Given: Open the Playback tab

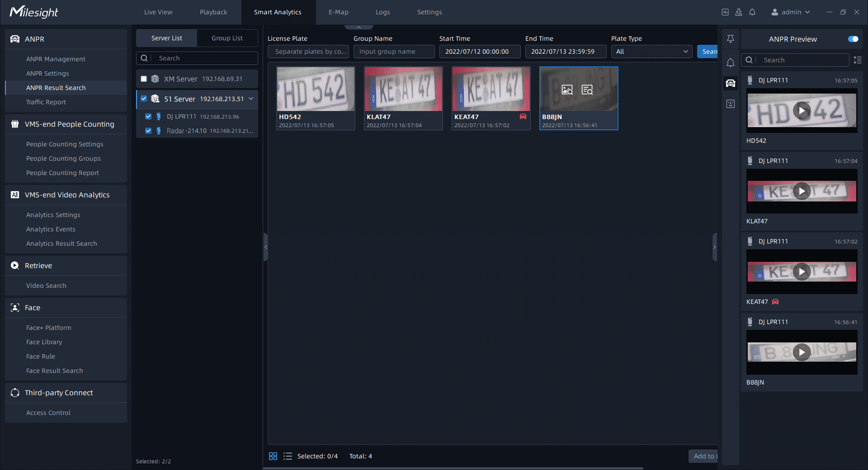Looking at the screenshot, I should coord(213,12).
